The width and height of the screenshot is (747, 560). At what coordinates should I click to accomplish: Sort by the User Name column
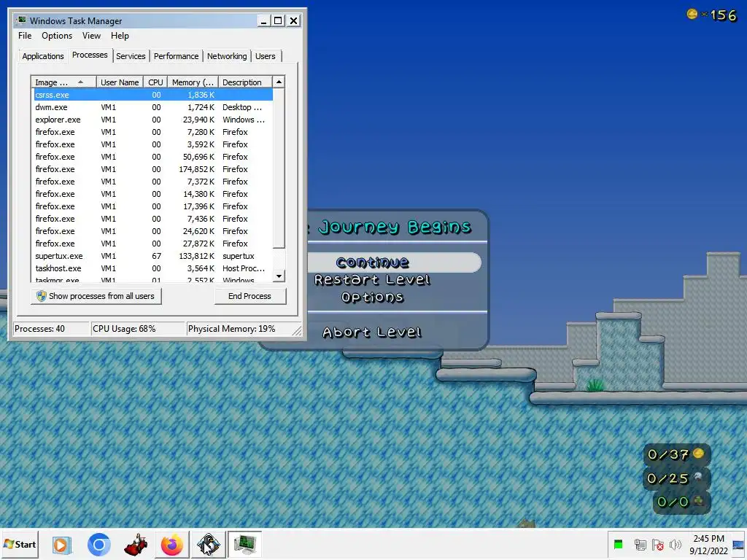pyautogui.click(x=120, y=82)
